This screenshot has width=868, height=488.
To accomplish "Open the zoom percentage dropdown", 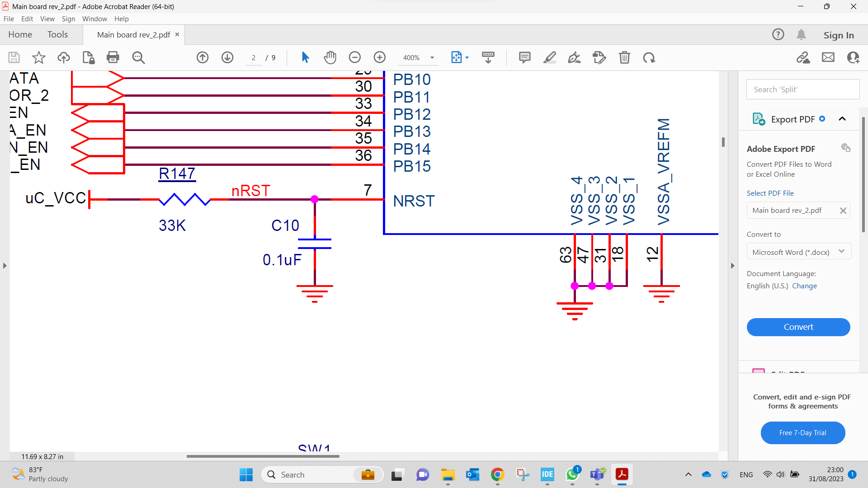I will [432, 57].
